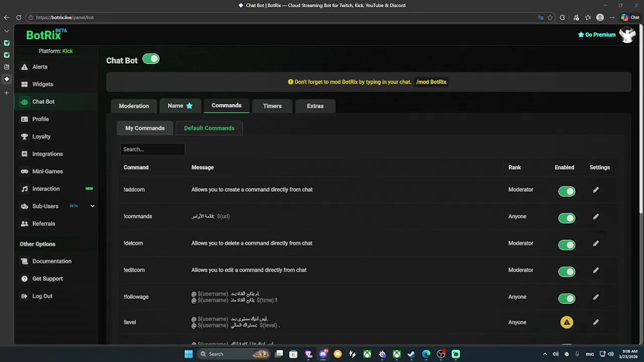Toggle the main Chat Bot switch
The image size is (644, 362).
(x=150, y=59)
